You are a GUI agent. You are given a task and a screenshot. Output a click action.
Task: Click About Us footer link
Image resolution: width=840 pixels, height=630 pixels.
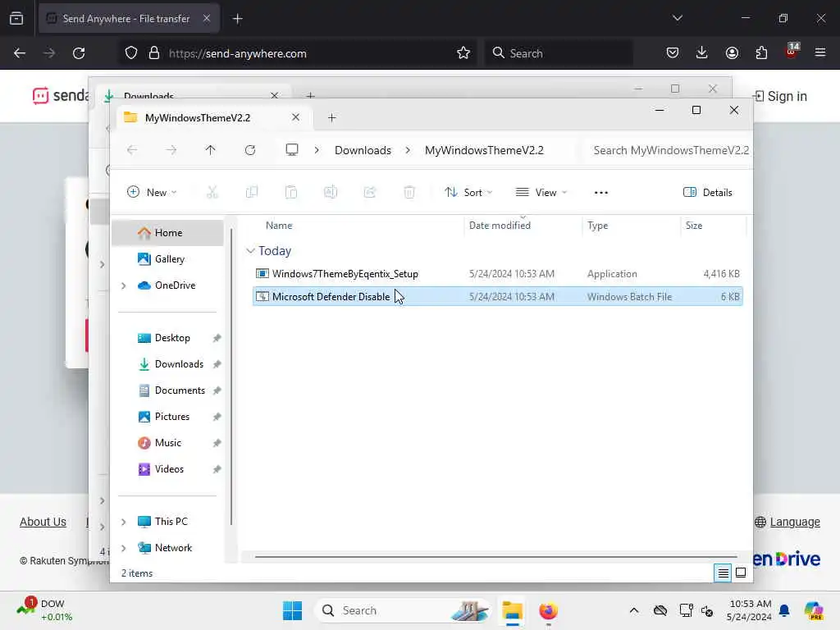pos(43,522)
